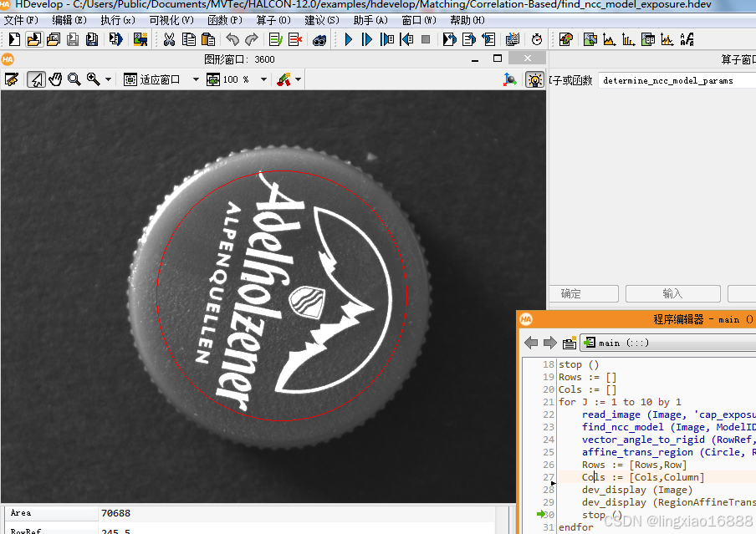Click the determine_ncc_model_params operator field
Viewport: 756px width, 534px height.
point(677,80)
